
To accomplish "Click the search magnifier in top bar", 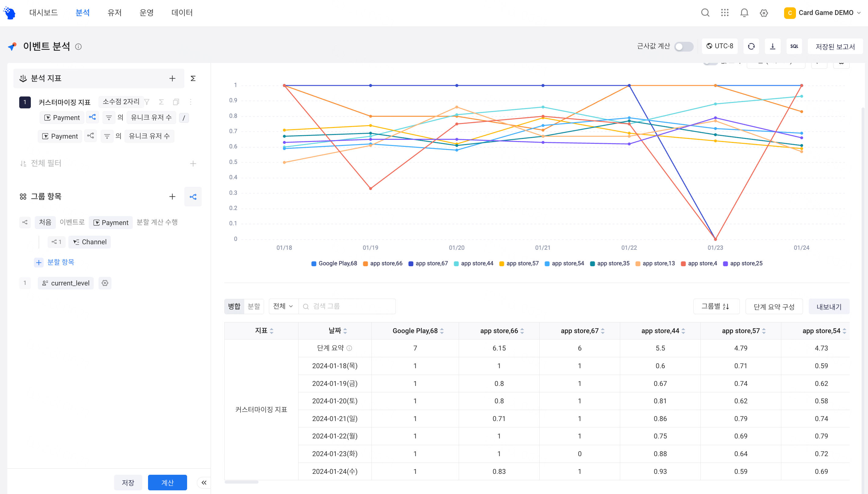I will tap(705, 13).
